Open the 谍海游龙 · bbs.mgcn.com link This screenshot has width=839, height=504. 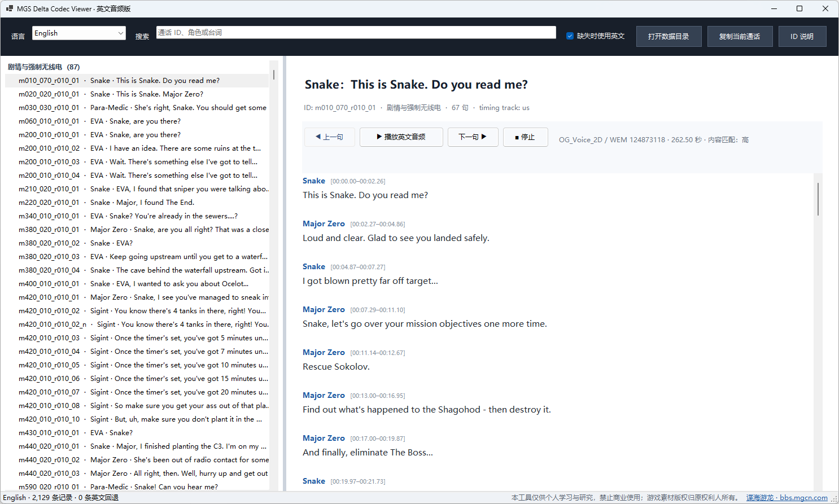click(787, 498)
